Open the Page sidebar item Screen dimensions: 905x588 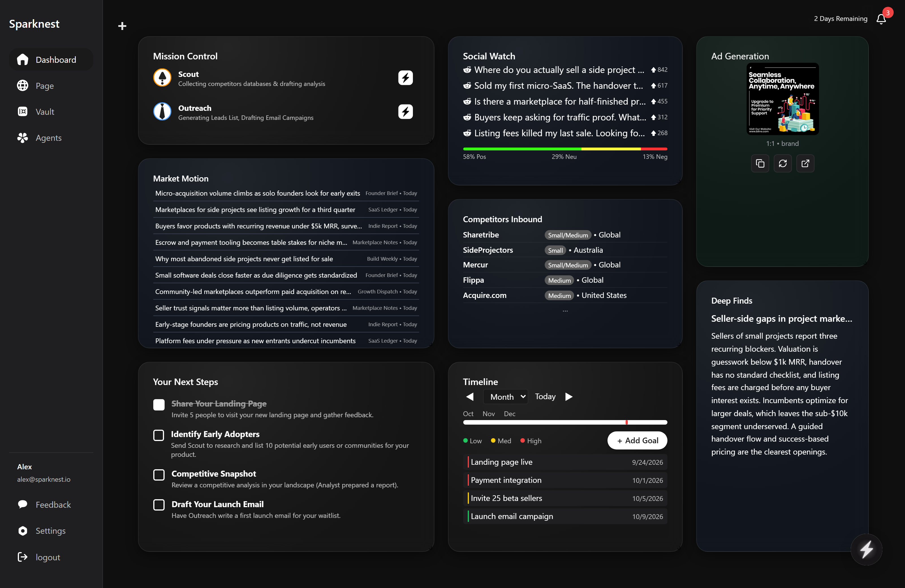[x=51, y=86]
